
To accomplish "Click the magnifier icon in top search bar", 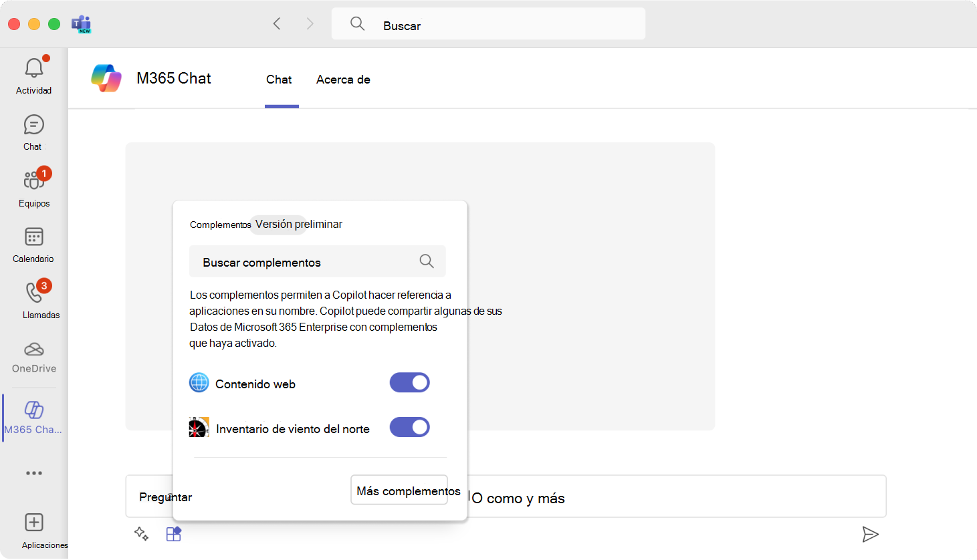I will pyautogui.click(x=358, y=24).
